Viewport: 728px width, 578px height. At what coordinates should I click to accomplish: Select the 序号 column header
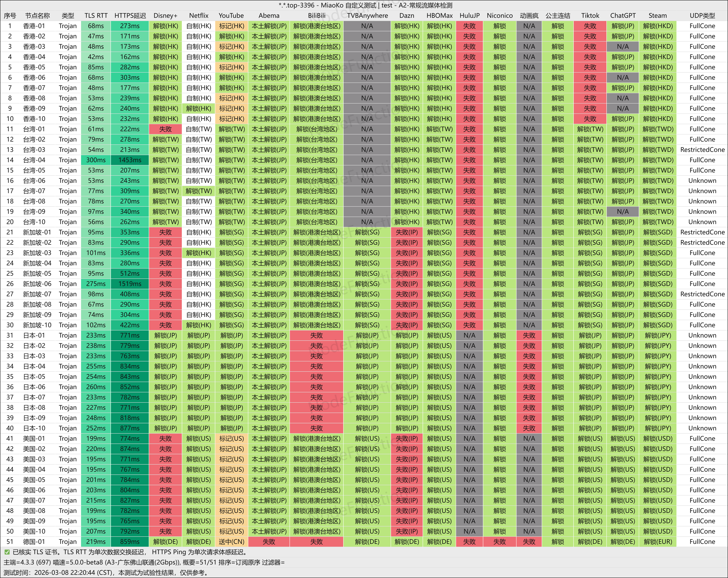tap(10, 15)
